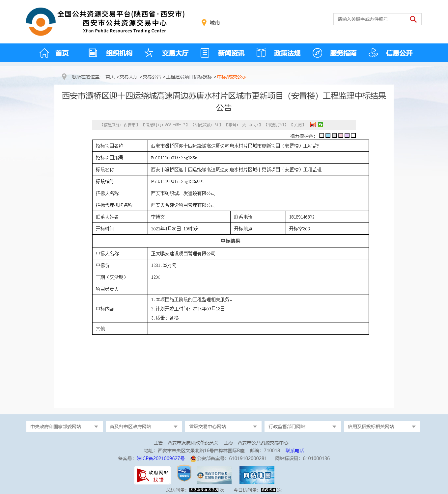Image resolution: width=448 pixels, height=494 pixels.
Task: Click the 我要打印 print link
Action: (x=276, y=125)
